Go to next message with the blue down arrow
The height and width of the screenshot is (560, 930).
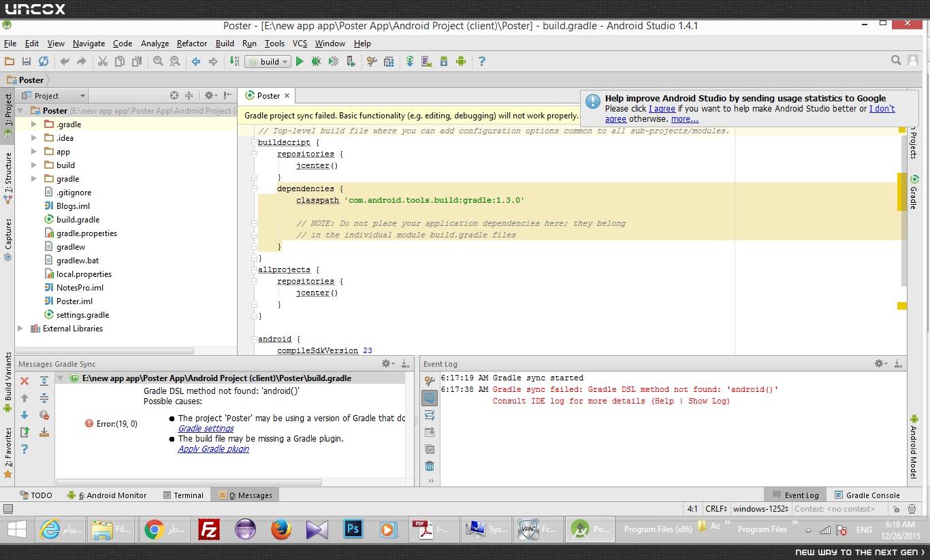[25, 415]
